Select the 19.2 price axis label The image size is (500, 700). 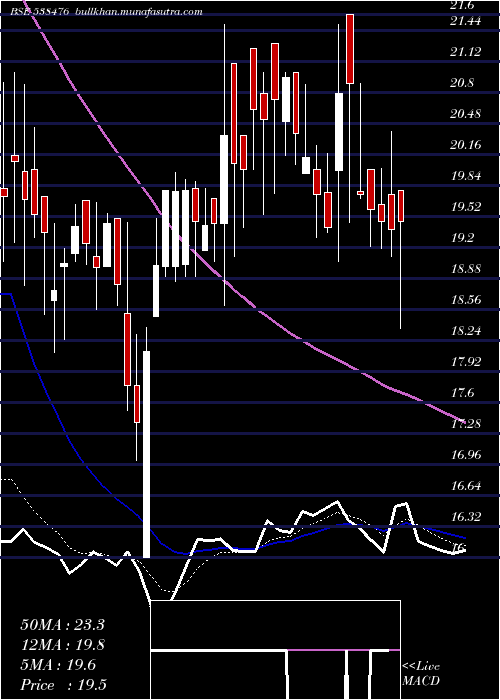(x=463, y=238)
